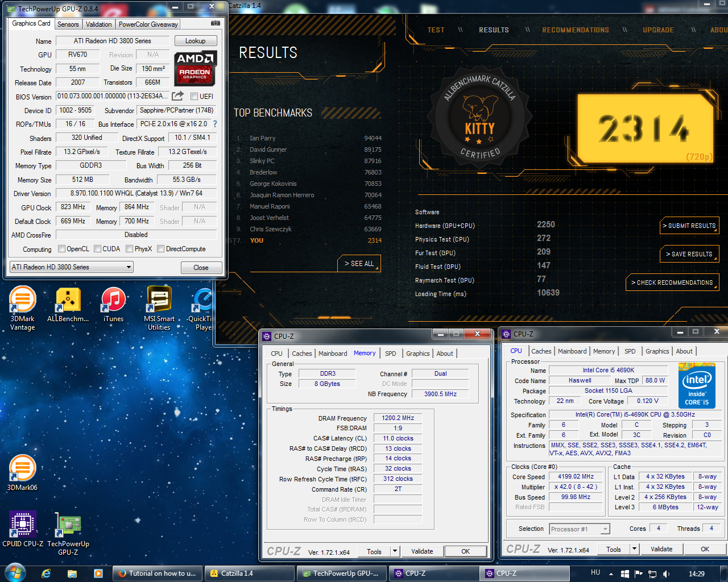Click the volume speaker tray icon
This screenshot has height=582, width=728.
point(667,574)
